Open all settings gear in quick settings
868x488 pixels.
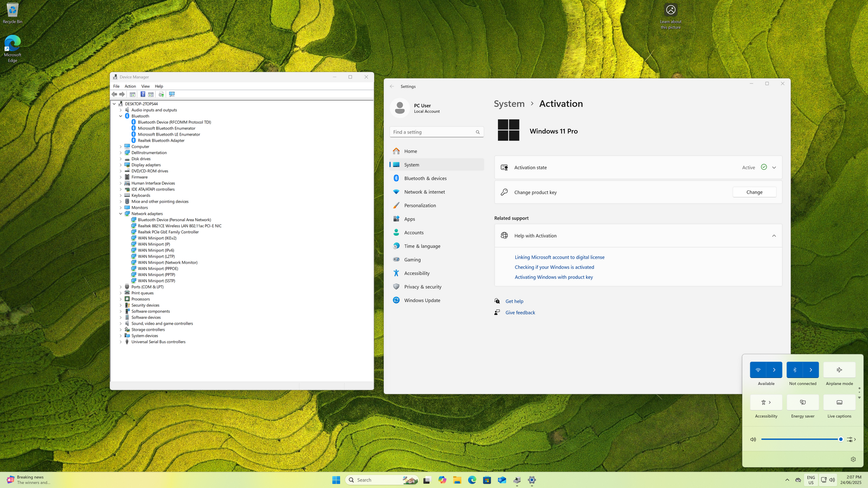click(x=853, y=459)
